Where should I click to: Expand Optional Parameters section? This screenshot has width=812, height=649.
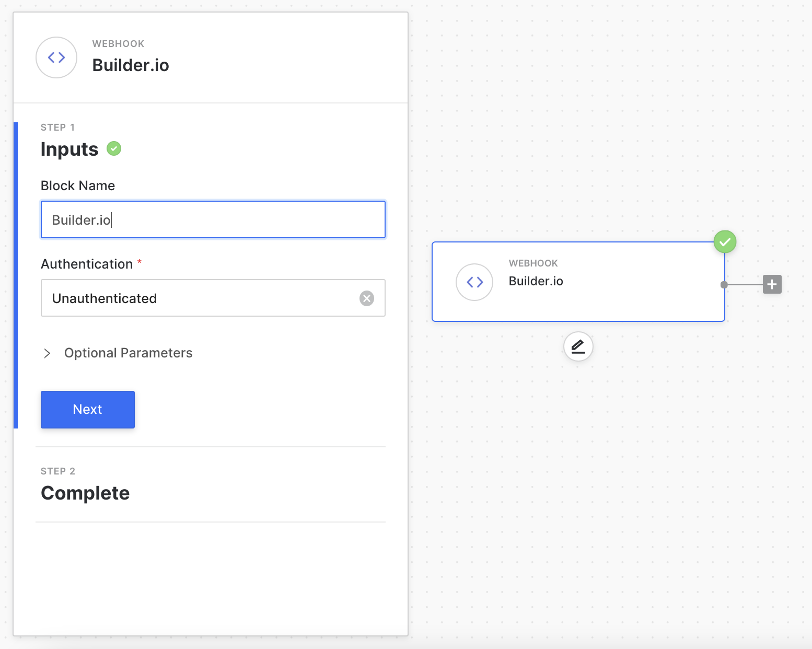tap(128, 353)
